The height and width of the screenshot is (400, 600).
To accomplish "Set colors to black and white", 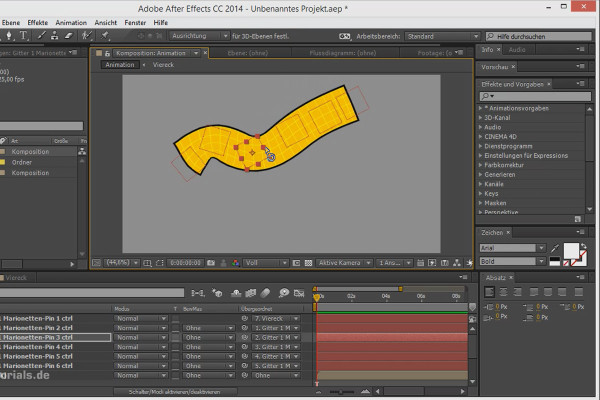I will pyautogui.click(x=555, y=261).
